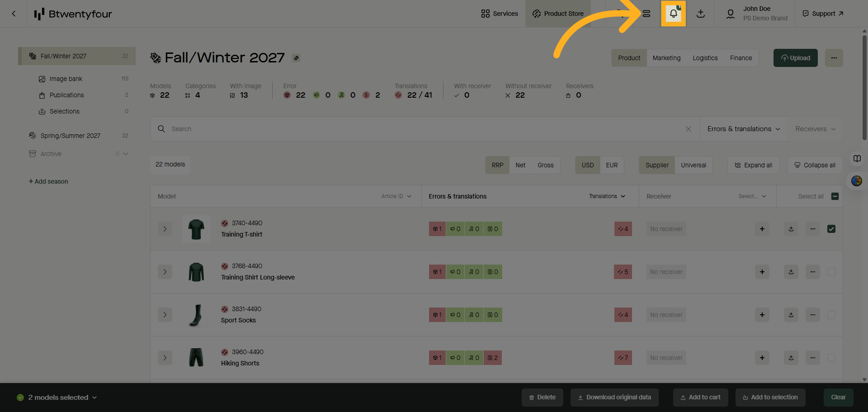Open more actions for Hiking Shorts
Viewport: 868px width, 412px height.
coord(813,358)
